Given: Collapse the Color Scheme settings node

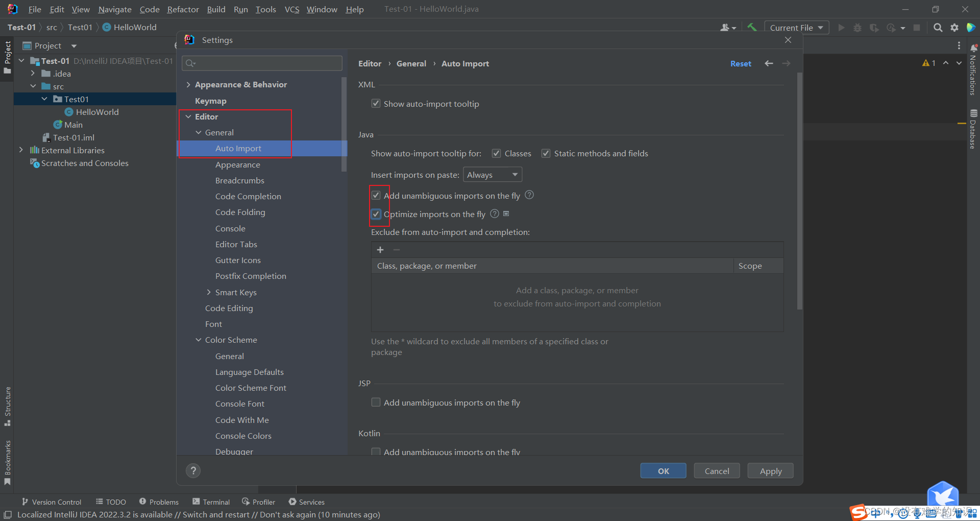Looking at the screenshot, I should click(199, 340).
